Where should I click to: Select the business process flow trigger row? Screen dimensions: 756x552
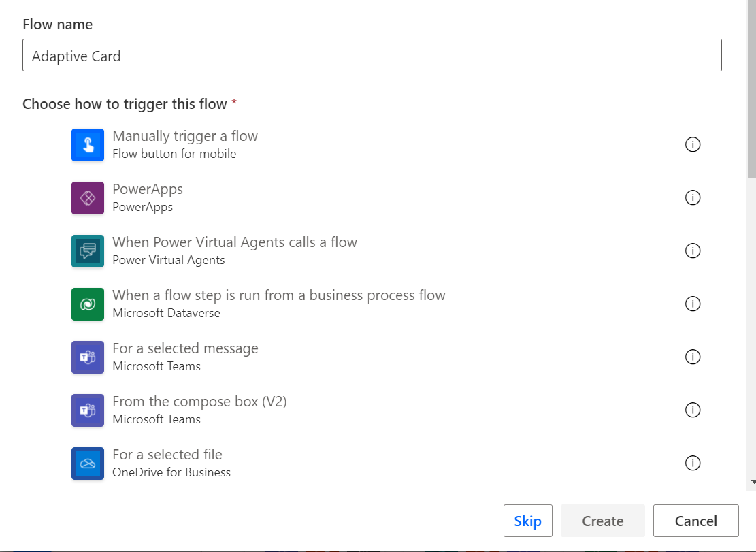pos(279,304)
